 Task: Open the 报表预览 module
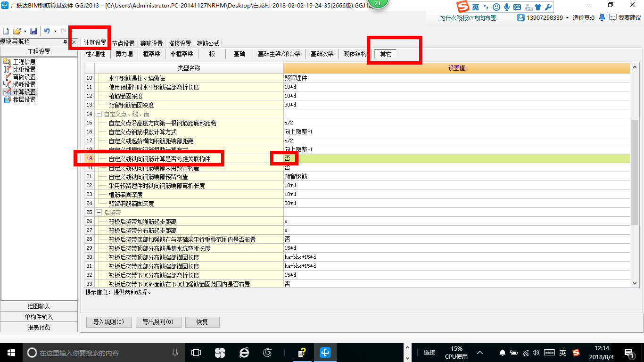(39, 327)
